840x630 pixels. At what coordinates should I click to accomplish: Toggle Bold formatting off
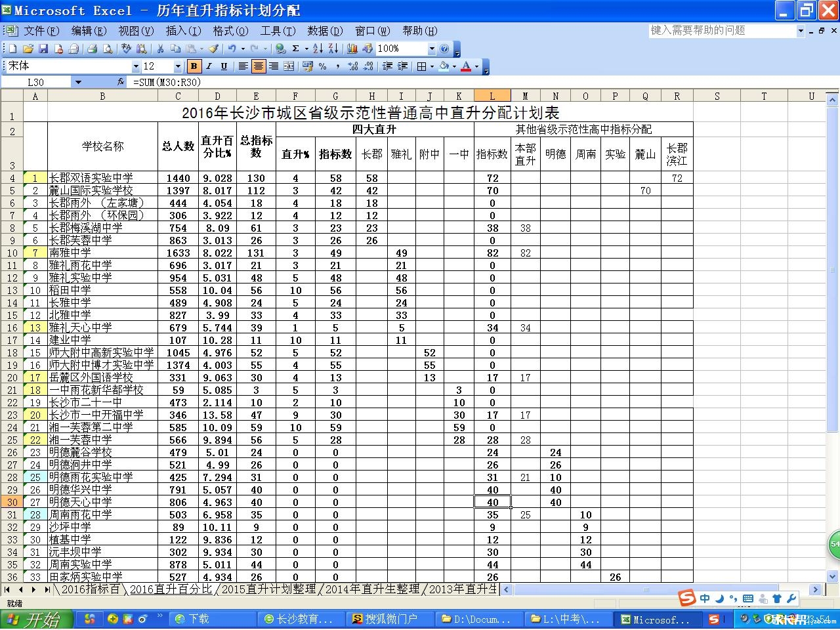(x=194, y=66)
